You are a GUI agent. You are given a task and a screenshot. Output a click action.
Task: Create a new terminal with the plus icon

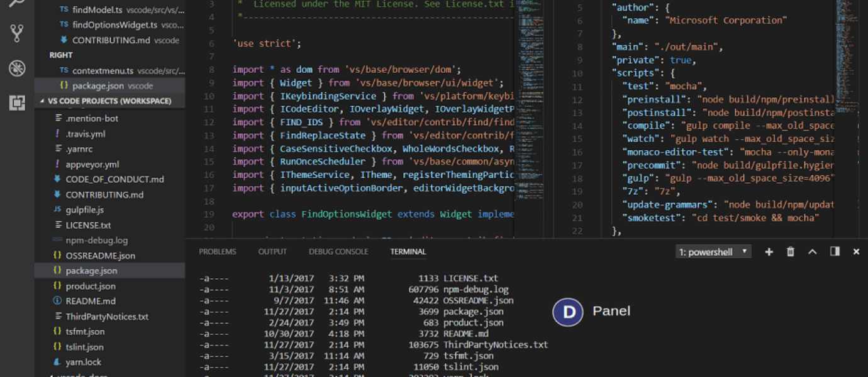tap(769, 251)
